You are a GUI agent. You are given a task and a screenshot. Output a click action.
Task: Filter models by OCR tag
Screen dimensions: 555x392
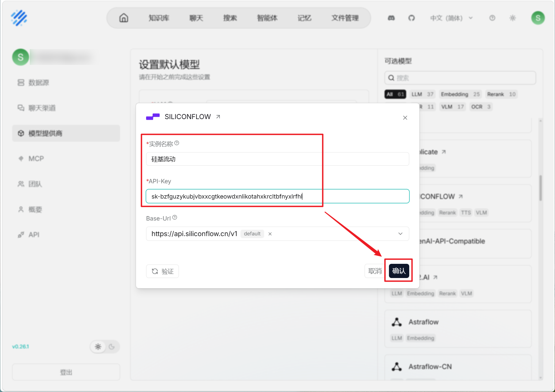(x=481, y=107)
